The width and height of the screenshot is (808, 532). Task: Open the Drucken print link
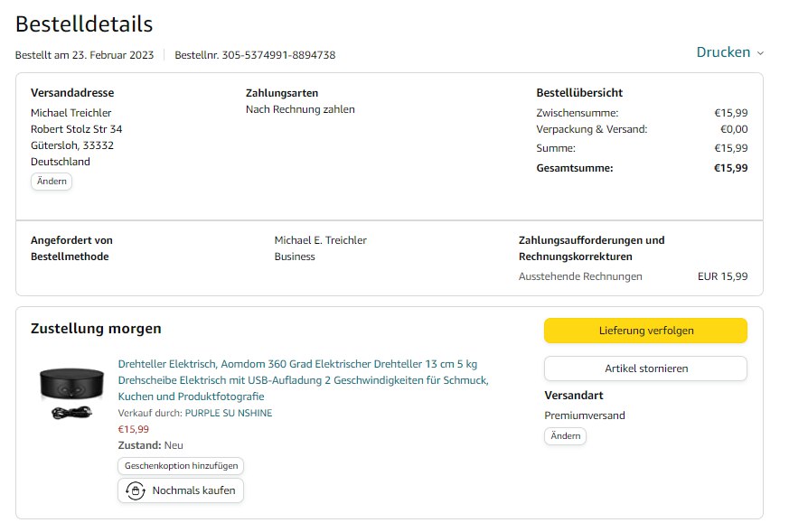click(x=723, y=52)
